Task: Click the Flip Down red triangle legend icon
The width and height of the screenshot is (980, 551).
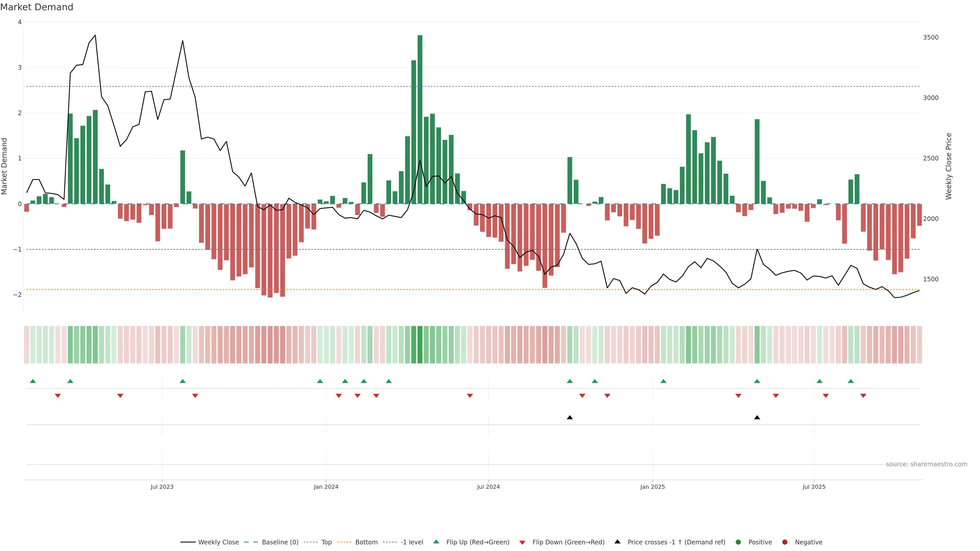Action: point(522,542)
